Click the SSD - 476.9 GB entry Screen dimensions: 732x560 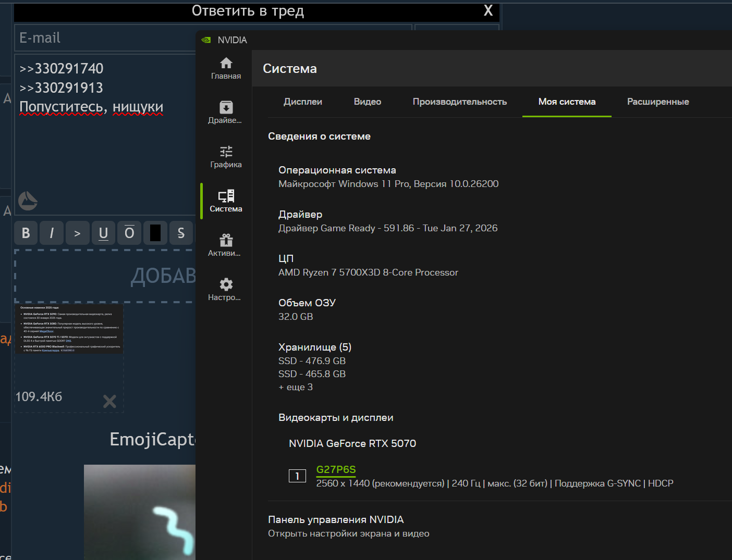(x=312, y=361)
